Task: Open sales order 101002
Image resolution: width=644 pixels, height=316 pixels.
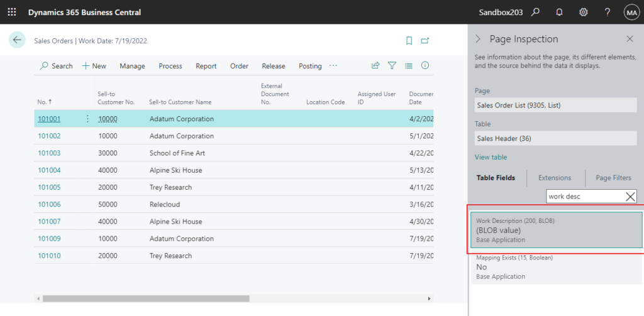Action: 49,136
